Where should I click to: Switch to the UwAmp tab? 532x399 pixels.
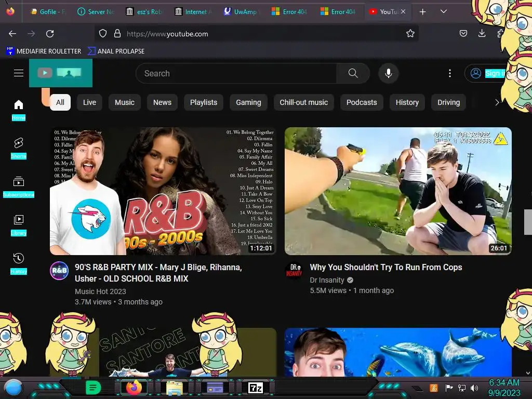(242, 12)
